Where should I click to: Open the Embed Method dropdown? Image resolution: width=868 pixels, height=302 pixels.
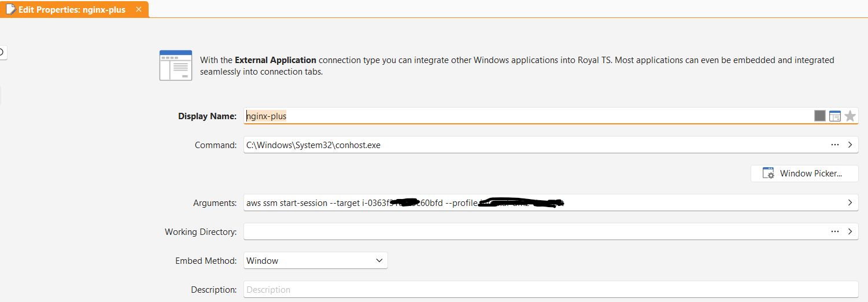(315, 261)
